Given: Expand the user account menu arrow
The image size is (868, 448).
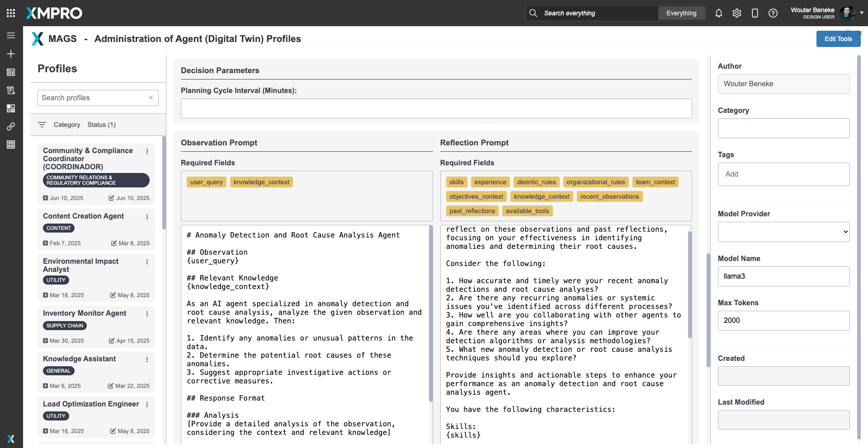Looking at the screenshot, I should (x=862, y=13).
